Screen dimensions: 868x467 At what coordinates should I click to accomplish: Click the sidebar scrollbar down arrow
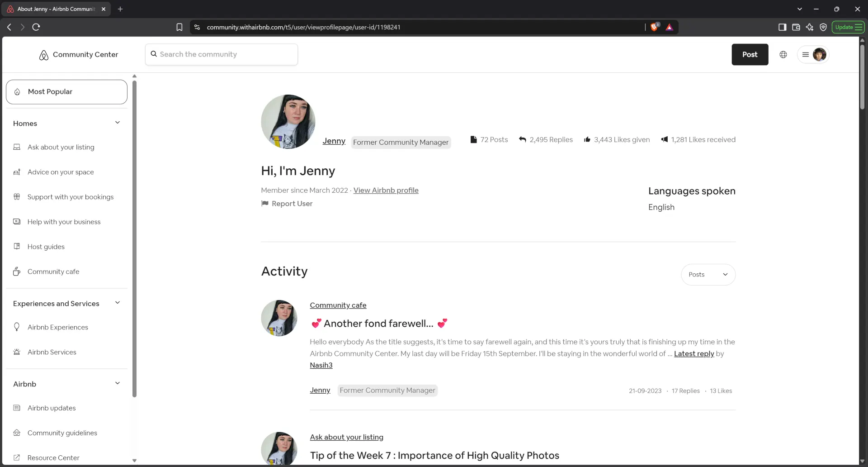[134, 461]
